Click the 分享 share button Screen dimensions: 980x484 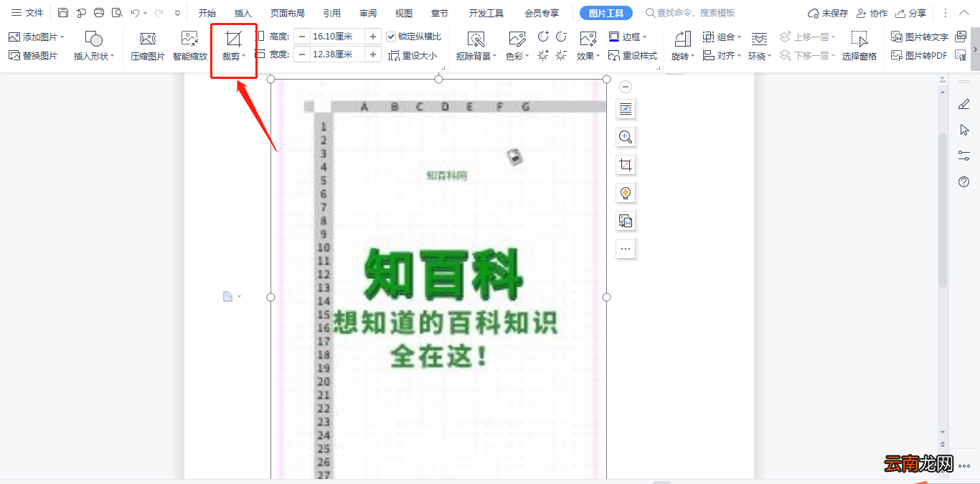click(x=910, y=13)
